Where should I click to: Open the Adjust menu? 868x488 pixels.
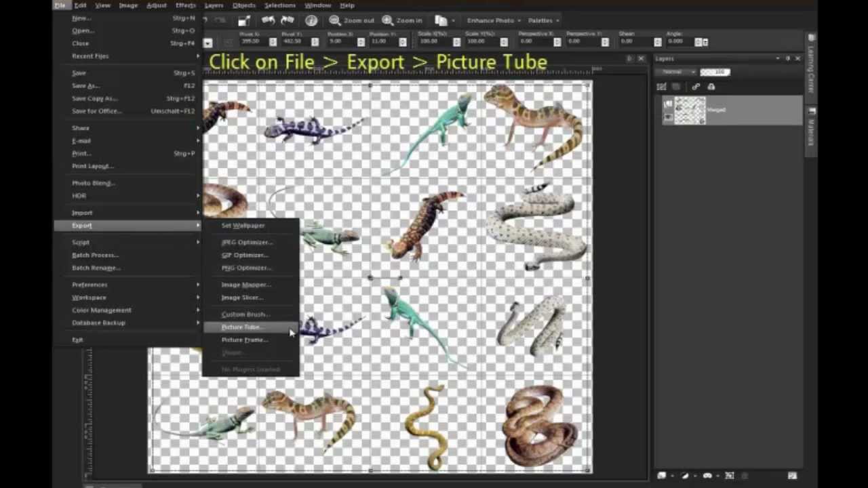click(157, 5)
